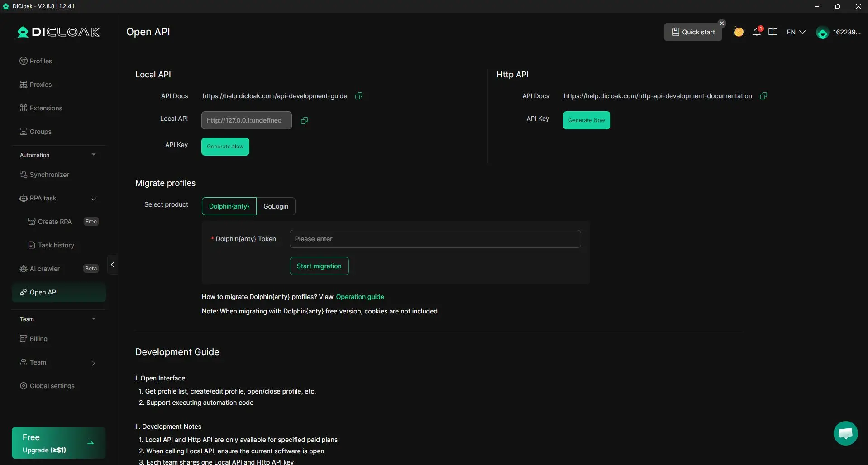The width and height of the screenshot is (868, 465).
Task: Click the Dolphin{anty} Token input field
Action: (434, 239)
